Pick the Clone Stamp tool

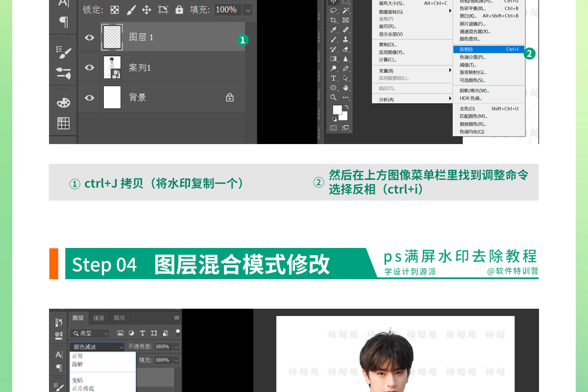click(x=345, y=39)
